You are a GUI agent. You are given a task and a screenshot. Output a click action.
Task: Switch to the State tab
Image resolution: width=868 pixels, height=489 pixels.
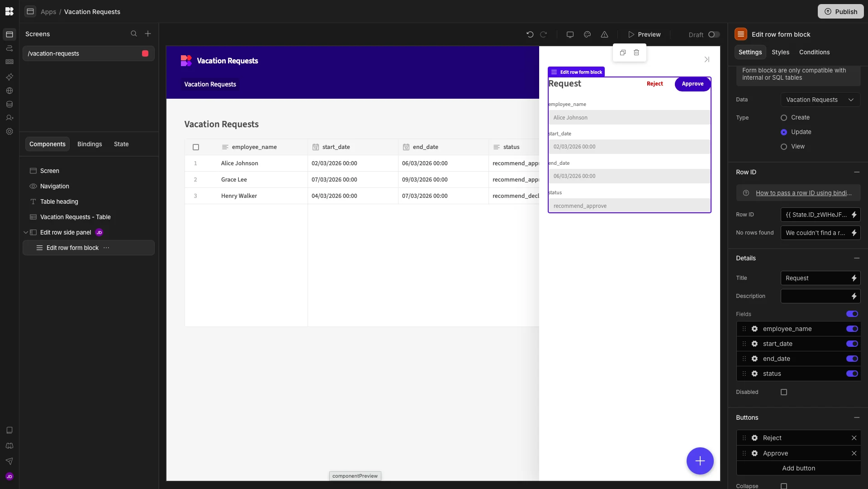click(121, 144)
